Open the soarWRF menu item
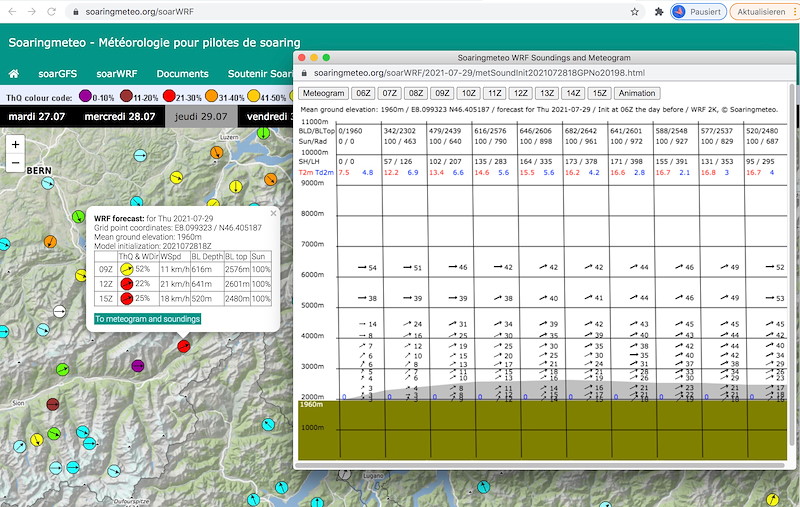 pos(117,74)
